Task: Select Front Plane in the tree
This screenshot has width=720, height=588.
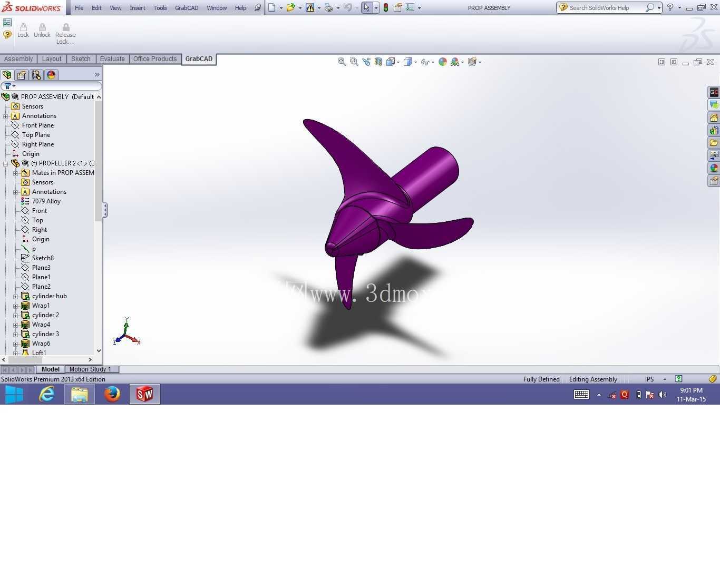Action: click(38, 125)
